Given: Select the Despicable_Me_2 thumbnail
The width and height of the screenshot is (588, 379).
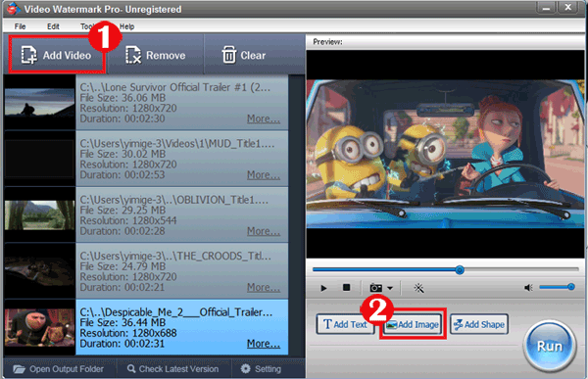Looking at the screenshot, I should point(39,327).
